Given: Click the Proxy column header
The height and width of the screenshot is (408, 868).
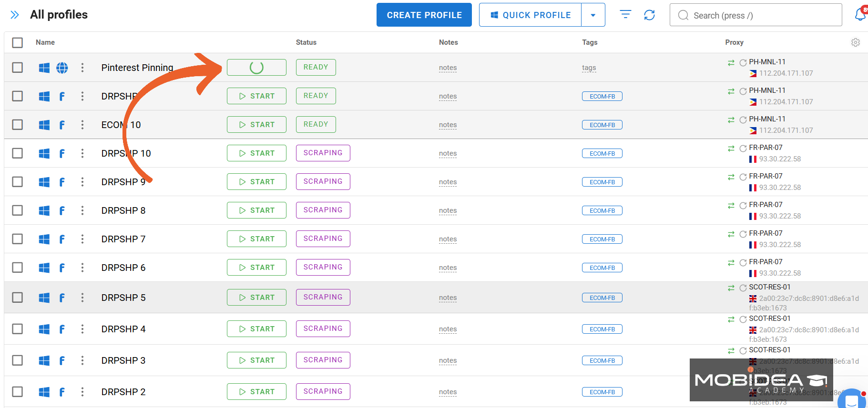Looking at the screenshot, I should [x=734, y=42].
